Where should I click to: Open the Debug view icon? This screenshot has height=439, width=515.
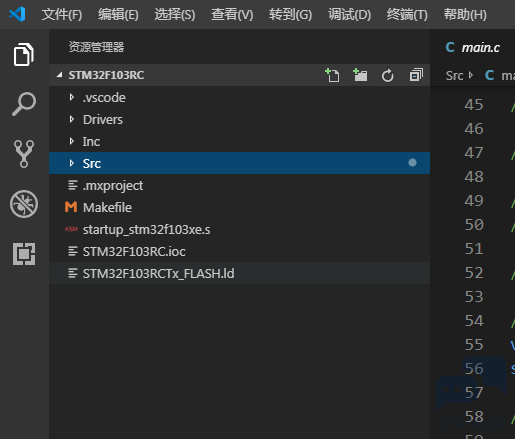[24, 204]
